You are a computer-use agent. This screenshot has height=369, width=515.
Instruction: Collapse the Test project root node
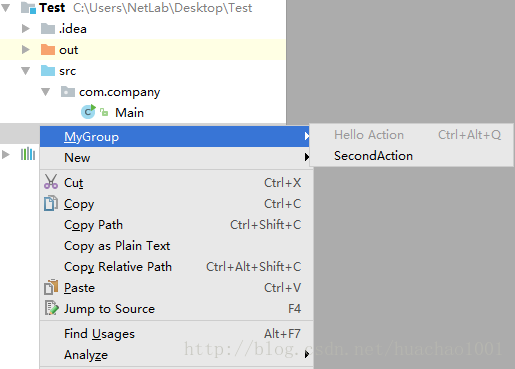(6, 8)
